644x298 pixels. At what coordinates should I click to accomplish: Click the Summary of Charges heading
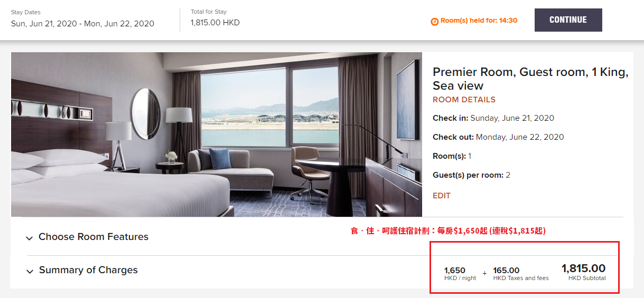[88, 270]
